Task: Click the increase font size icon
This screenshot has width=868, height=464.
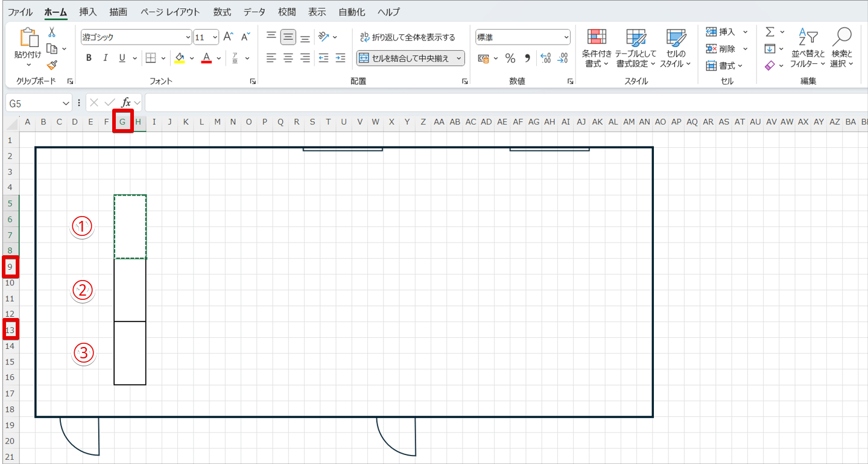Action: [228, 37]
